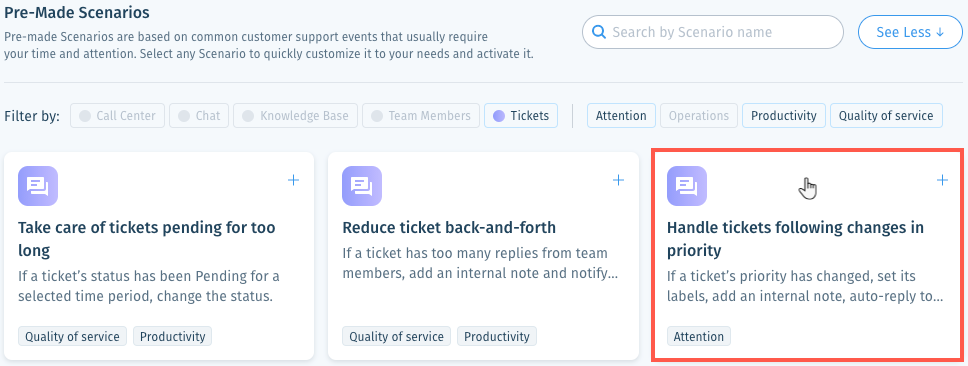968x366 pixels.
Task: Open 'Reduce ticket back-and-forth' scenario title
Action: coord(449,227)
